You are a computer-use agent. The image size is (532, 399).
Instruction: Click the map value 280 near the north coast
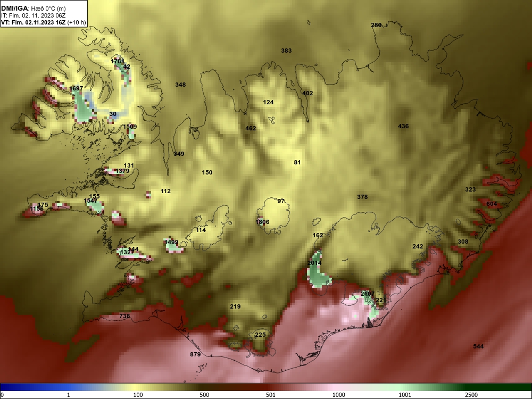[376, 25]
